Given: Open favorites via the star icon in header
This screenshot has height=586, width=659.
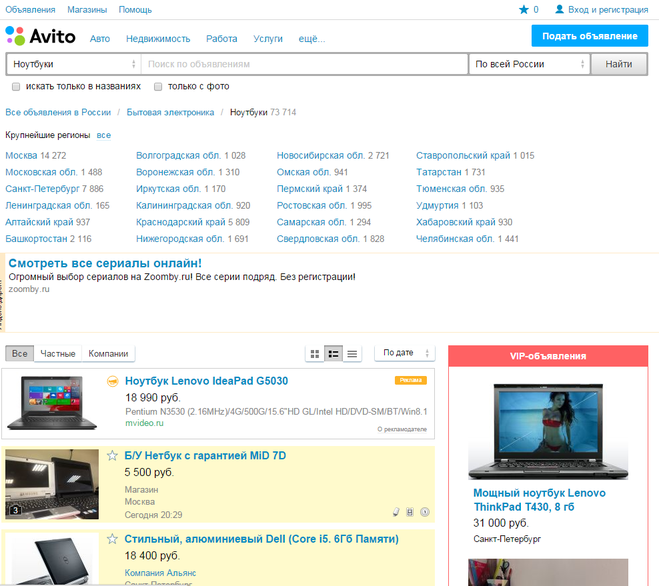Looking at the screenshot, I should tap(523, 9).
